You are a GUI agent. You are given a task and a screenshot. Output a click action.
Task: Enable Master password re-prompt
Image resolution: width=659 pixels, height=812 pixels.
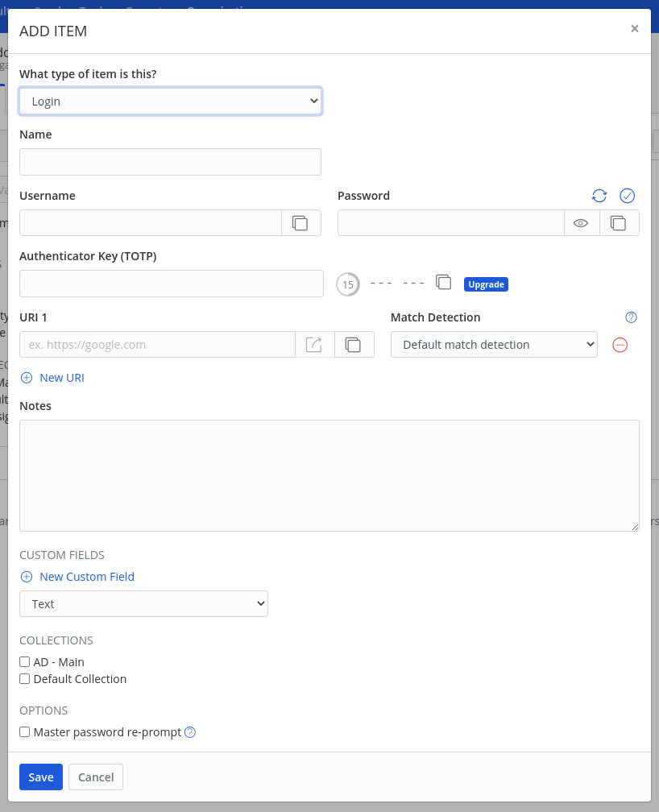24,731
